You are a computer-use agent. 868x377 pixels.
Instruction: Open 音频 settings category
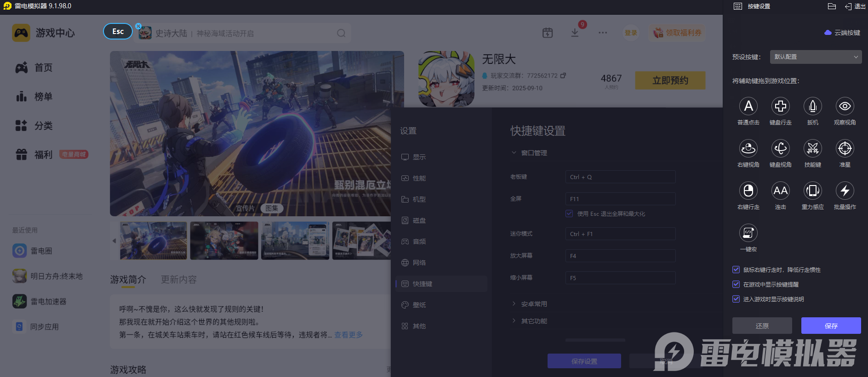(x=441, y=242)
